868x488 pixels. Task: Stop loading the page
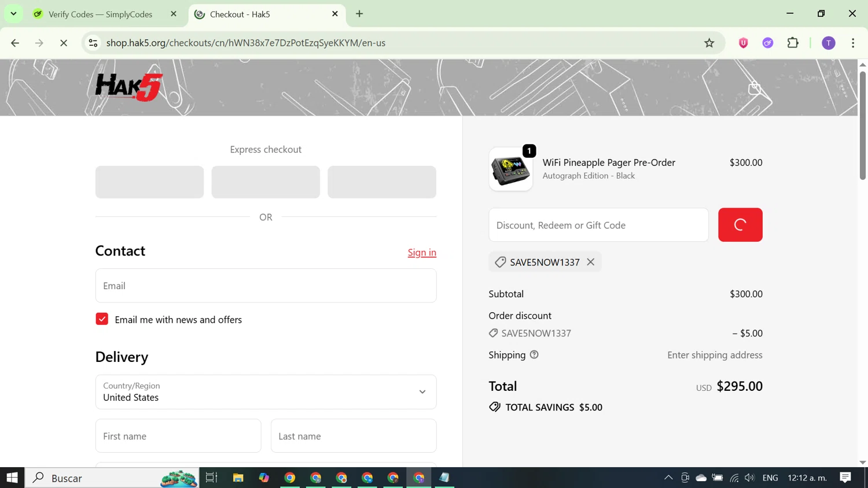tap(64, 43)
